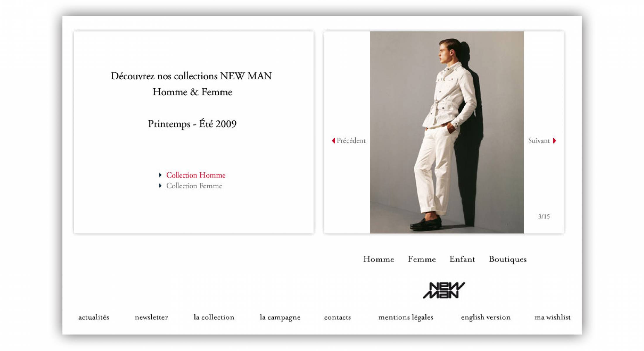Click the NEW MAN logo

444,290
